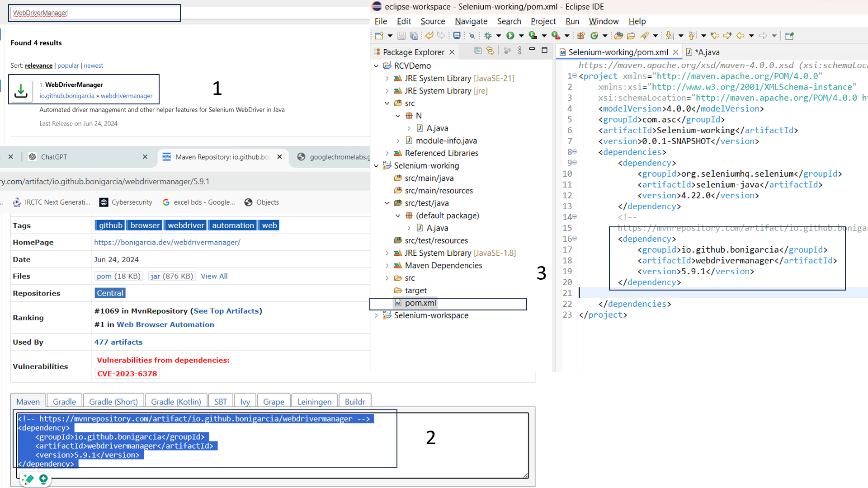Collapse All in Package Explorer
868x488 pixels.
click(478, 51)
